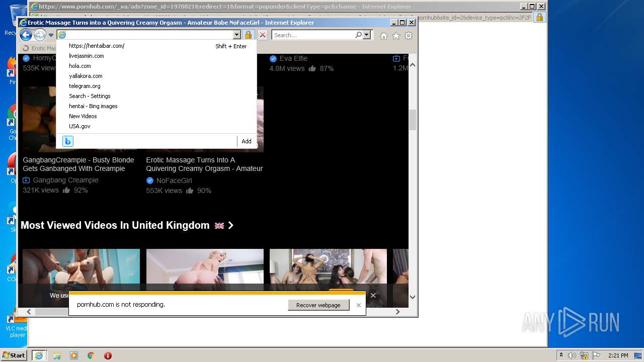Choose livejasmin.com from the address suggestions

pyautogui.click(x=87, y=56)
